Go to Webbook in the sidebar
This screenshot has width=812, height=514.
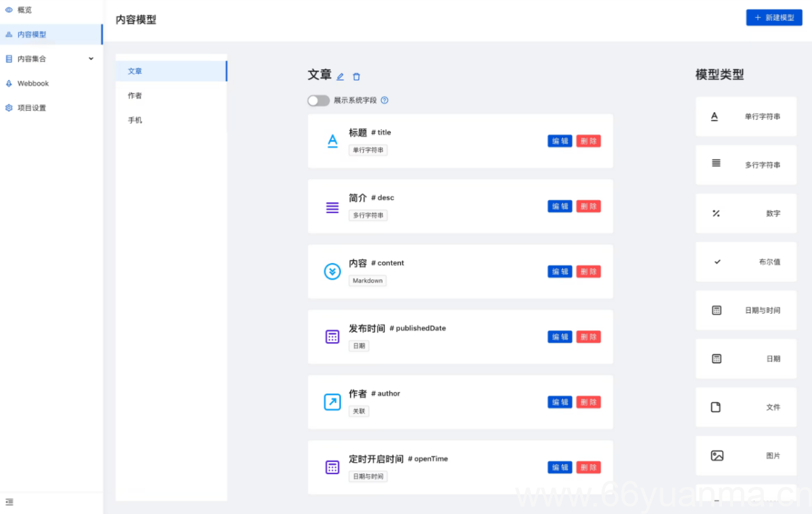(51, 83)
